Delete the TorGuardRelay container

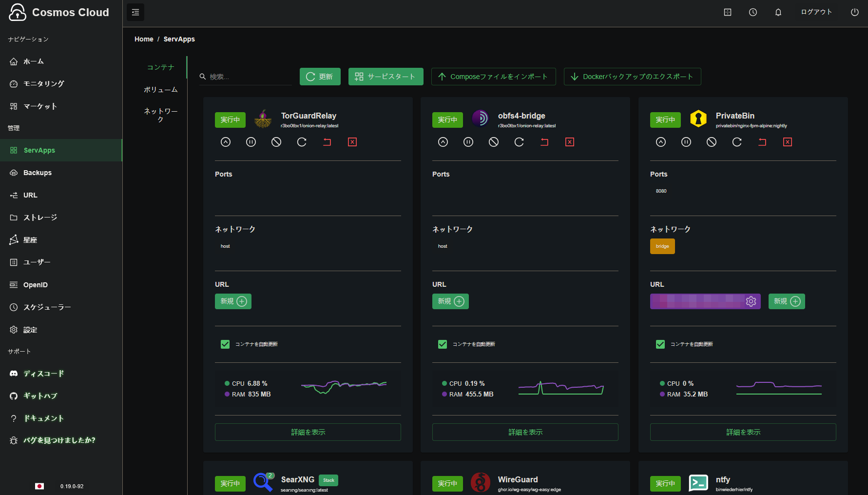352,142
